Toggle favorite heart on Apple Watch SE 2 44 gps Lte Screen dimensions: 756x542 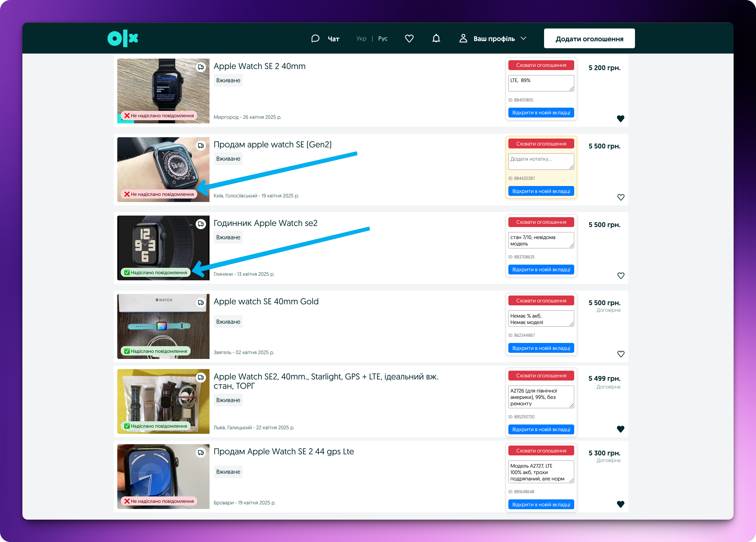point(620,504)
